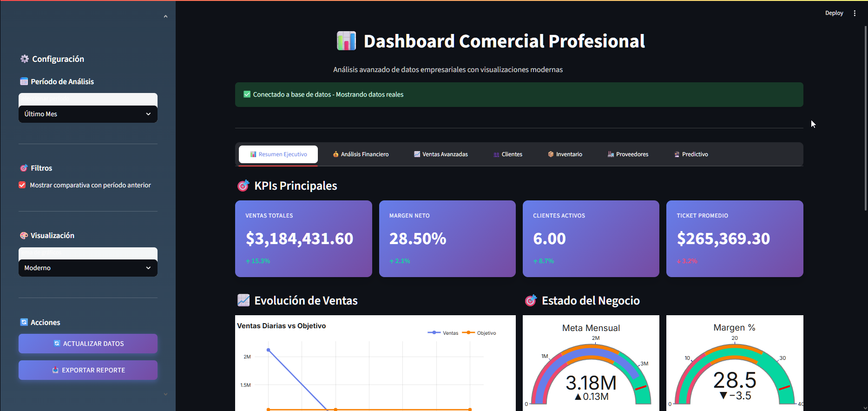This screenshot has height=411, width=868.
Task: Open the Inventario tab
Action: pyautogui.click(x=565, y=154)
